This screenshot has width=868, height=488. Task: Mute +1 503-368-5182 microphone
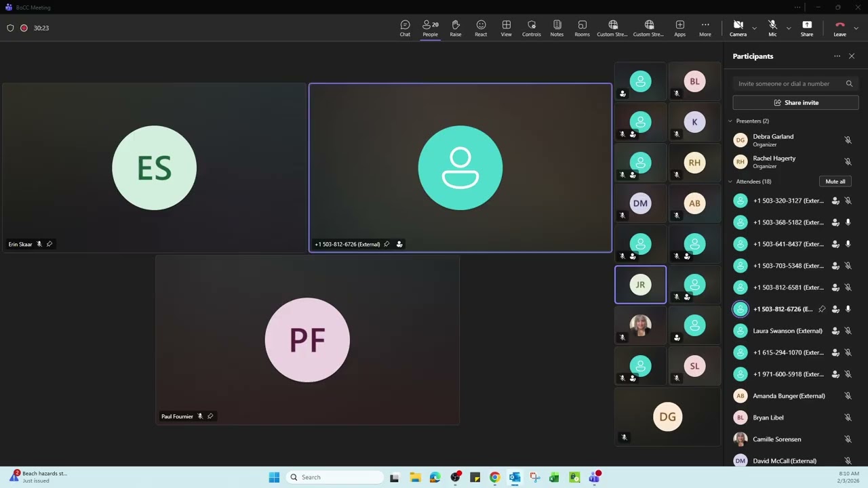pos(848,222)
